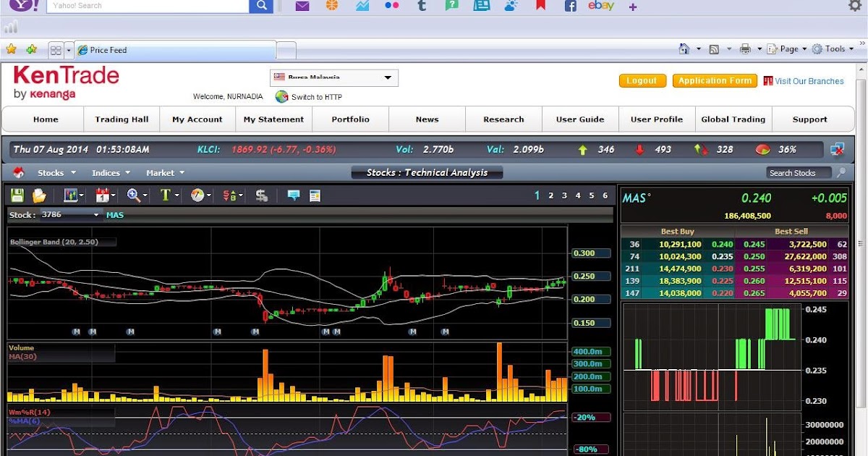Select the green T text tool
Image resolution: width=868 pixels, height=456 pixels.
165,195
